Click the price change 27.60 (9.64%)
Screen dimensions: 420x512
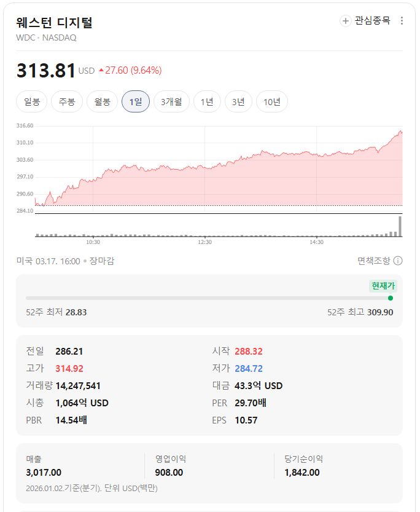point(130,70)
